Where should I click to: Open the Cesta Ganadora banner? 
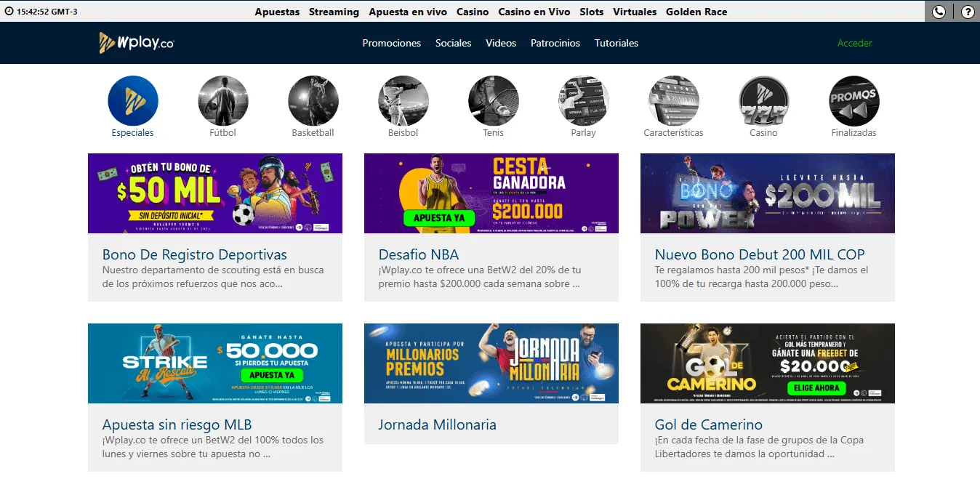[491, 193]
